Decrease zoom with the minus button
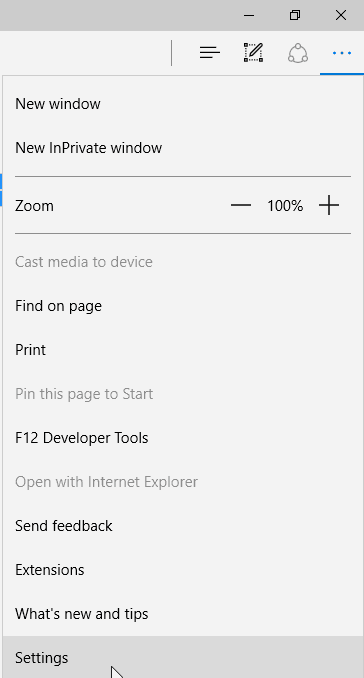364x678 pixels. point(241,205)
